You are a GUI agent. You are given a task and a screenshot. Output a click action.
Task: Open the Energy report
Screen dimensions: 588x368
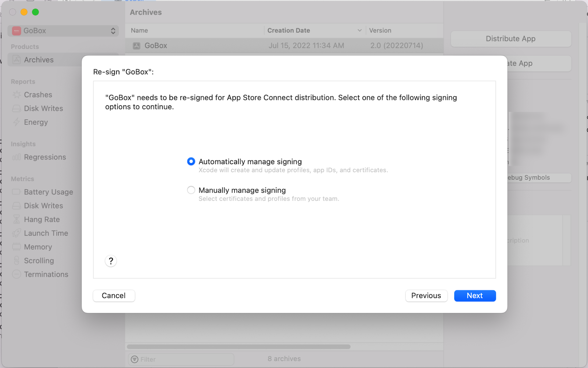(36, 122)
